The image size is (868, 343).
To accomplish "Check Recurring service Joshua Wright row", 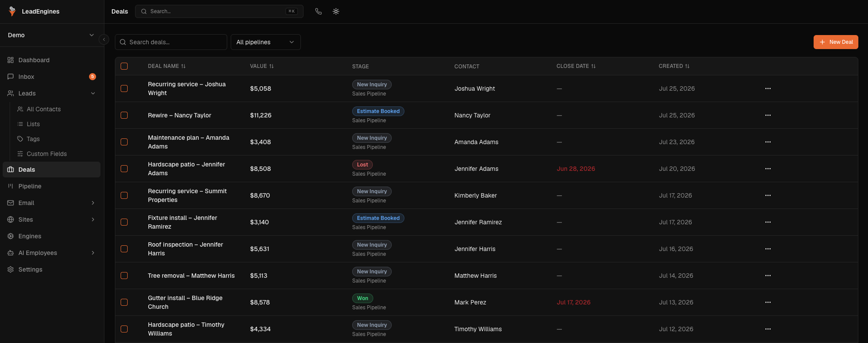I will point(124,88).
